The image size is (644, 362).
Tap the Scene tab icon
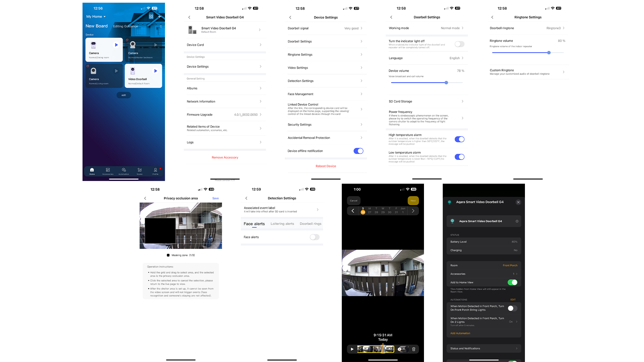(x=140, y=171)
